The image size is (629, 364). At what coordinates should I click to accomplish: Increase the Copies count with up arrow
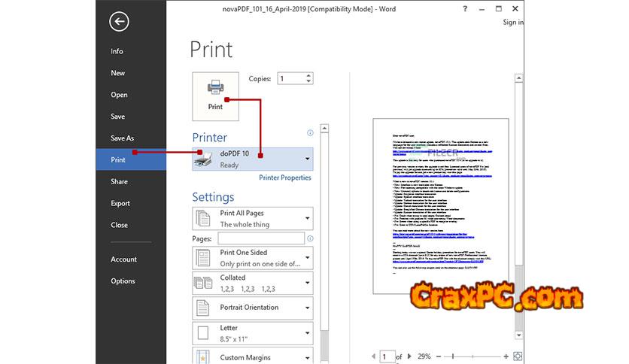308,75
